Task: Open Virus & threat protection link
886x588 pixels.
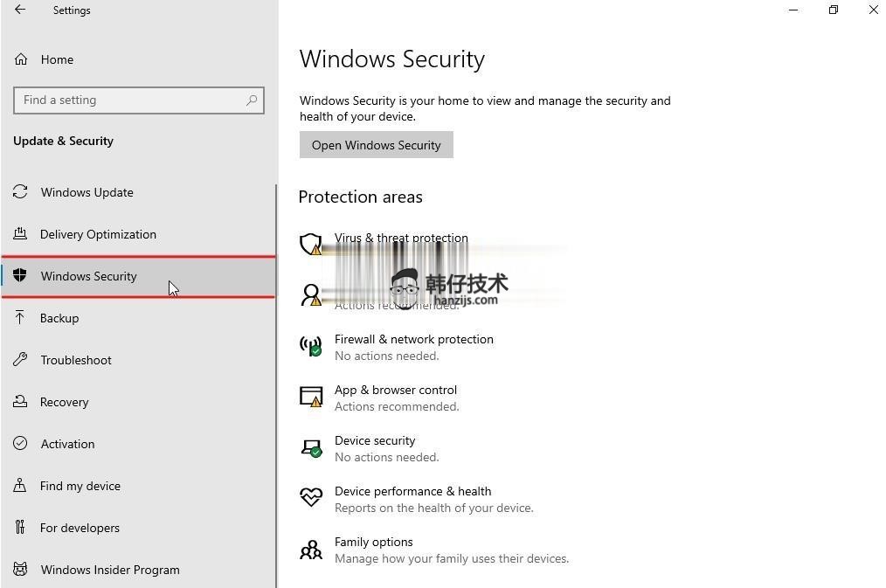Action: click(x=401, y=238)
